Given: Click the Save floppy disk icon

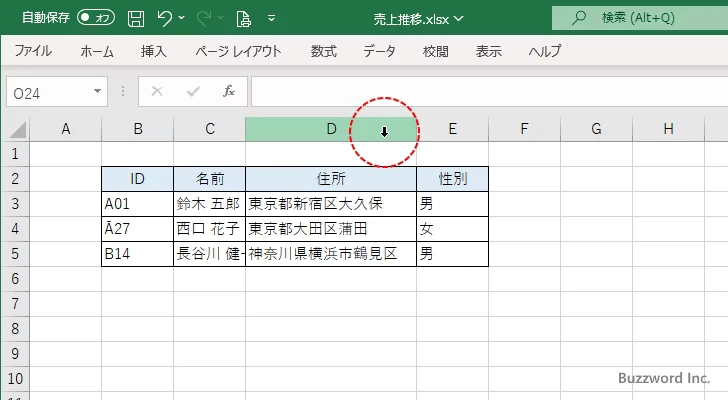Looking at the screenshot, I should click(x=136, y=17).
